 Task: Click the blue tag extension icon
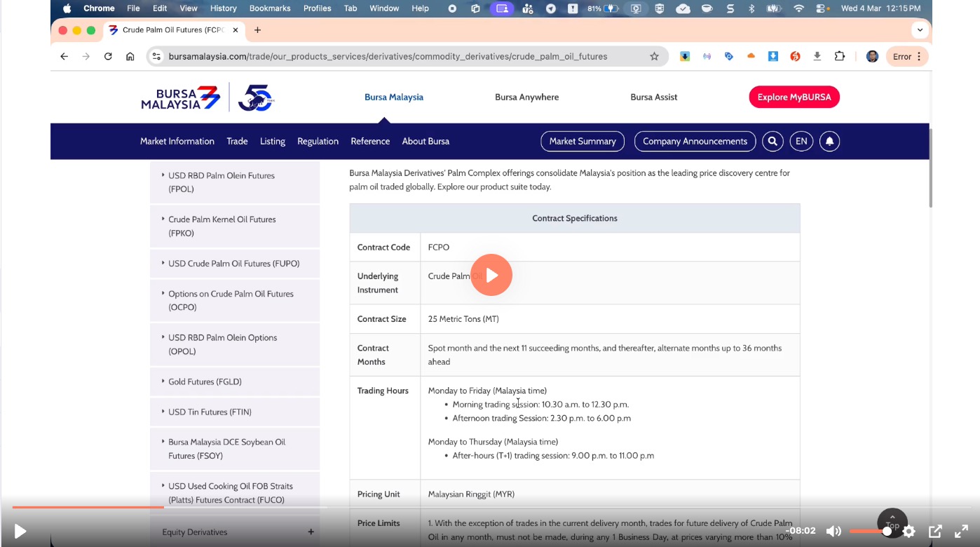click(x=729, y=57)
